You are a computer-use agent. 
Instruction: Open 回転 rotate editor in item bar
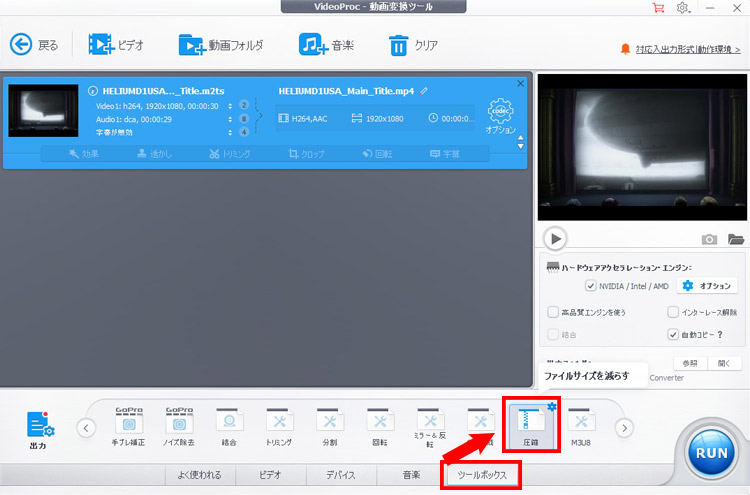point(377,154)
